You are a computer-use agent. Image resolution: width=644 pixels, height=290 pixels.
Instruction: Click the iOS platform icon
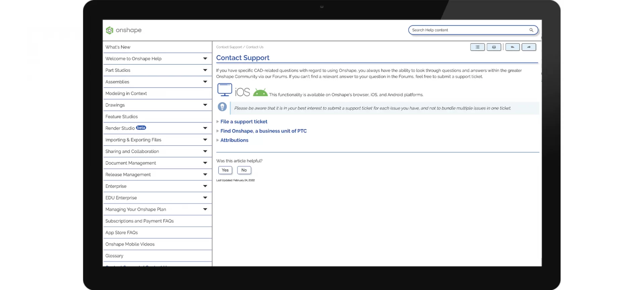[243, 92]
